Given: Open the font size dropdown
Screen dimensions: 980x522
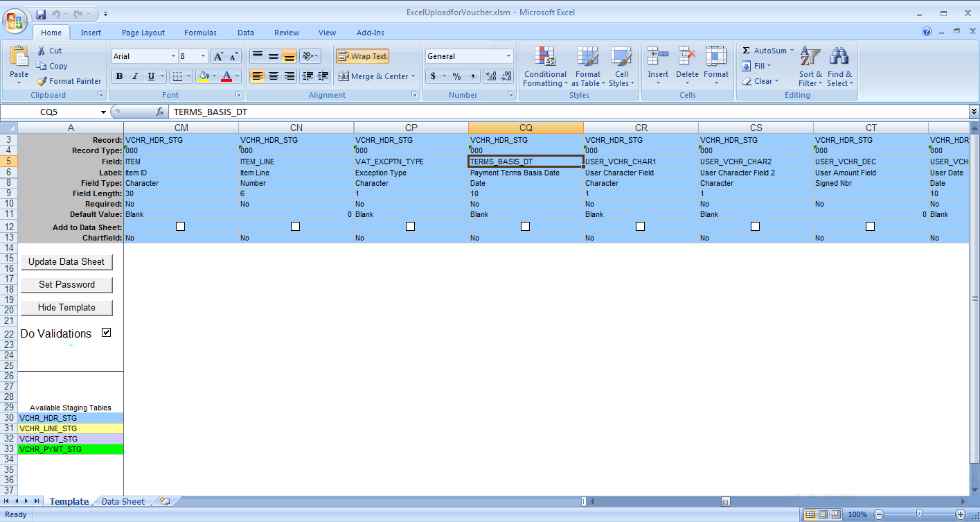Looking at the screenshot, I should pyautogui.click(x=202, y=56).
